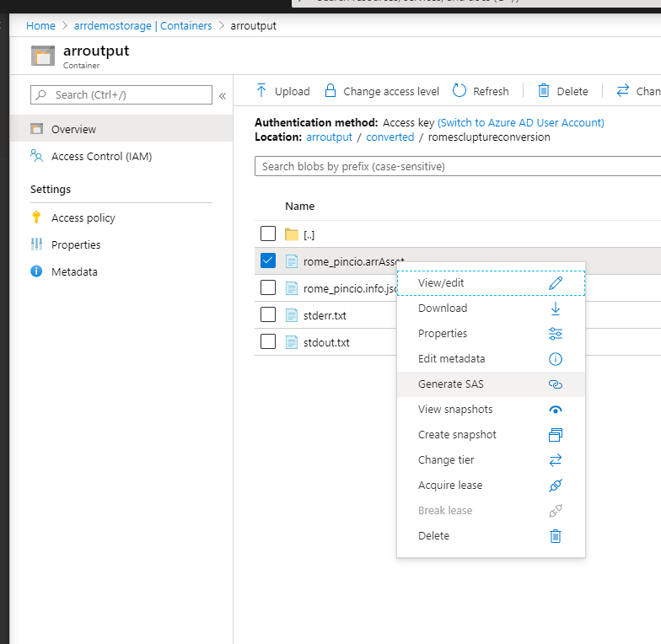Choose View snapshots from context menu

click(x=491, y=410)
